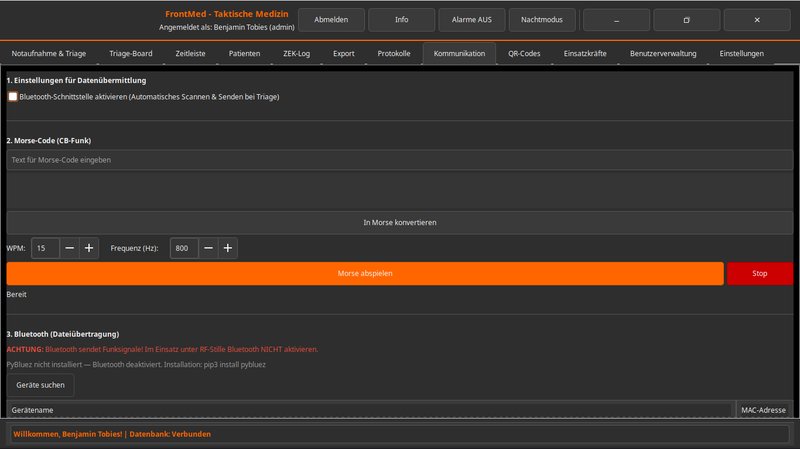
Task: Raise the Frequenz value with plus icon
Action: [228, 248]
